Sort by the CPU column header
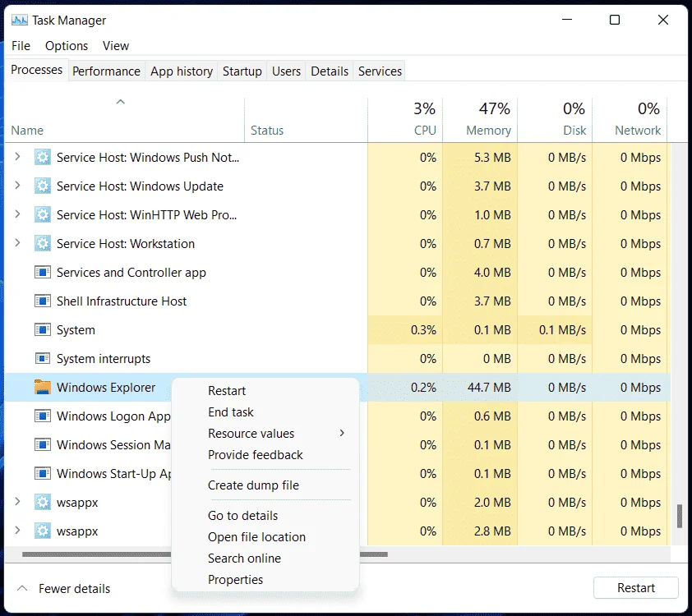 point(405,119)
